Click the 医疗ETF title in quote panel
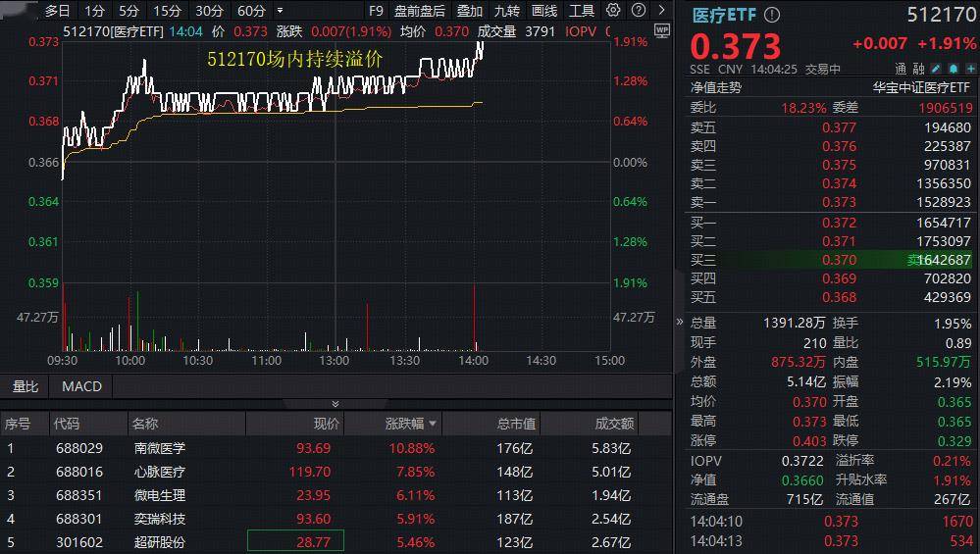Image resolution: width=980 pixels, height=554 pixels. click(724, 15)
